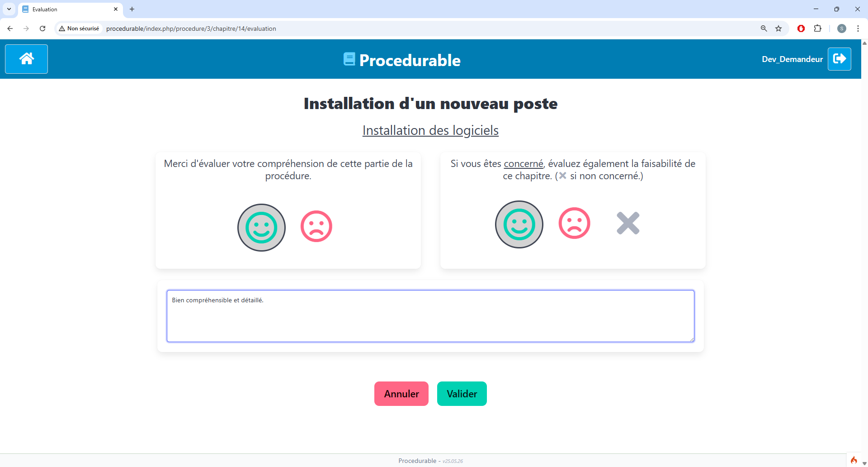Viewport: 868px width, 467px height.
Task: Click the flame icon at bottom right
Action: point(854,460)
